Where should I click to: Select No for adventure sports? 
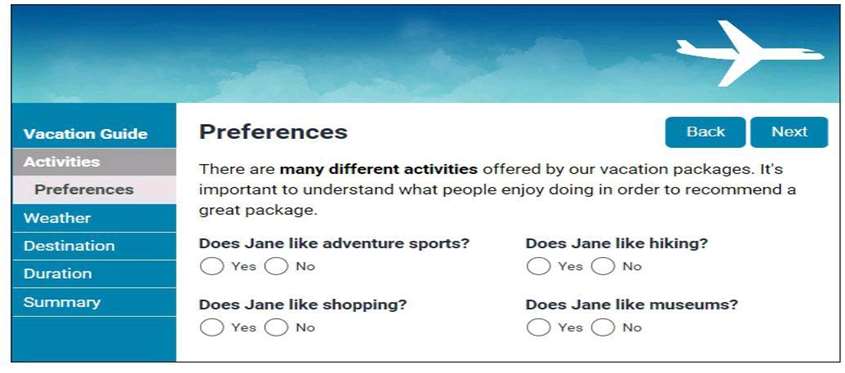point(276,266)
